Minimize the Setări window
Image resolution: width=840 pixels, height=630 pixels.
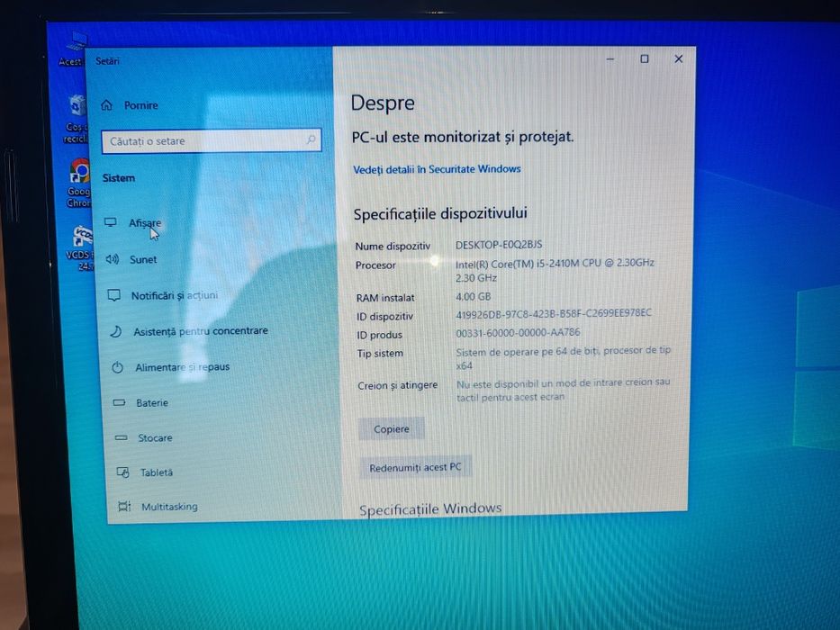610,58
